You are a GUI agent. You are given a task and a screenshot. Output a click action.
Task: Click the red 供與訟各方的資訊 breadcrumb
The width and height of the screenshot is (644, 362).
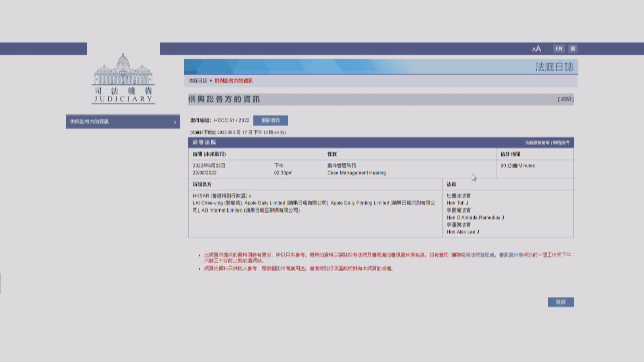(233, 81)
